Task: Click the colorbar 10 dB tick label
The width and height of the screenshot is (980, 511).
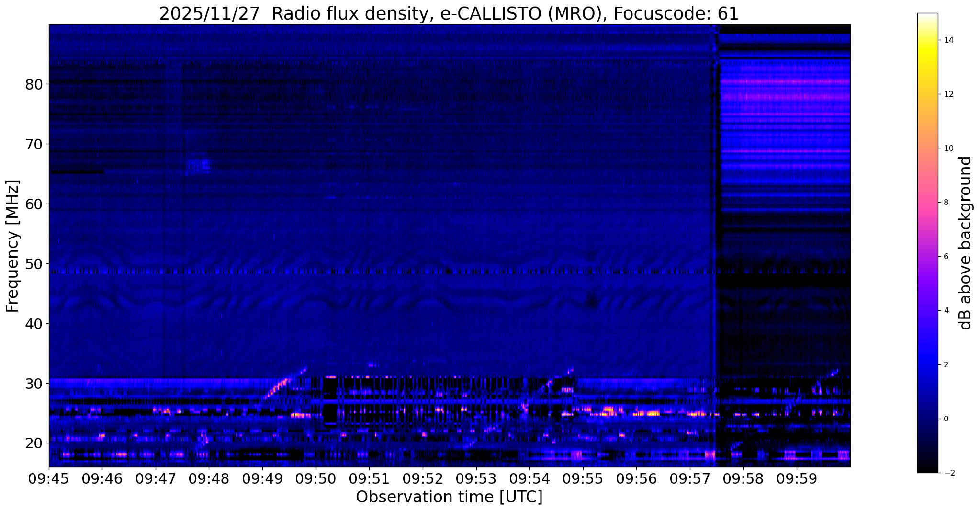Action: [948, 148]
